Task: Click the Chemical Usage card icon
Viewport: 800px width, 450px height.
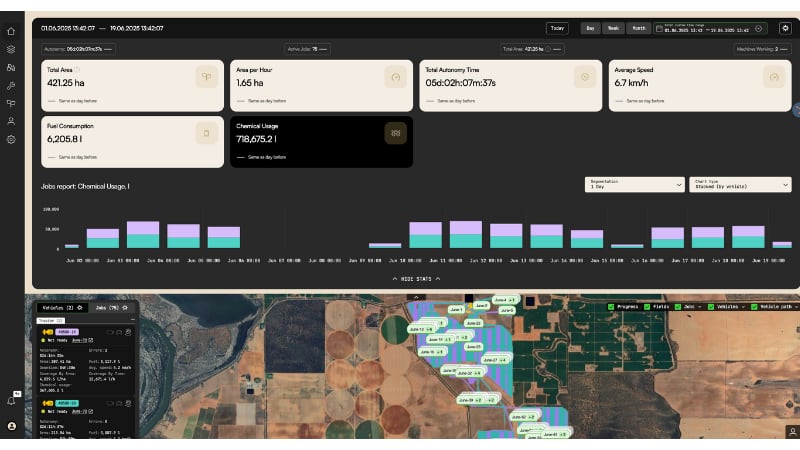Action: (395, 133)
